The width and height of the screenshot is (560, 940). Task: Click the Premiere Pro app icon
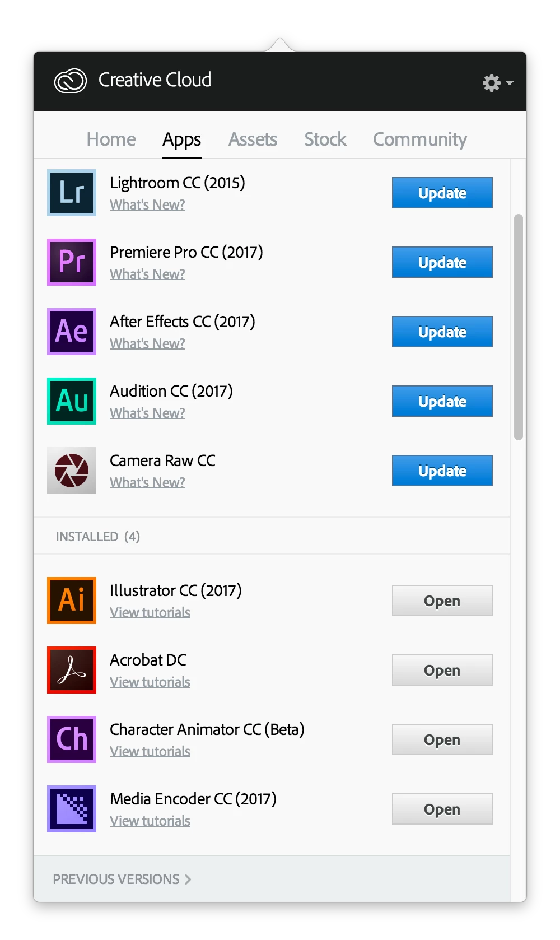[x=72, y=262]
